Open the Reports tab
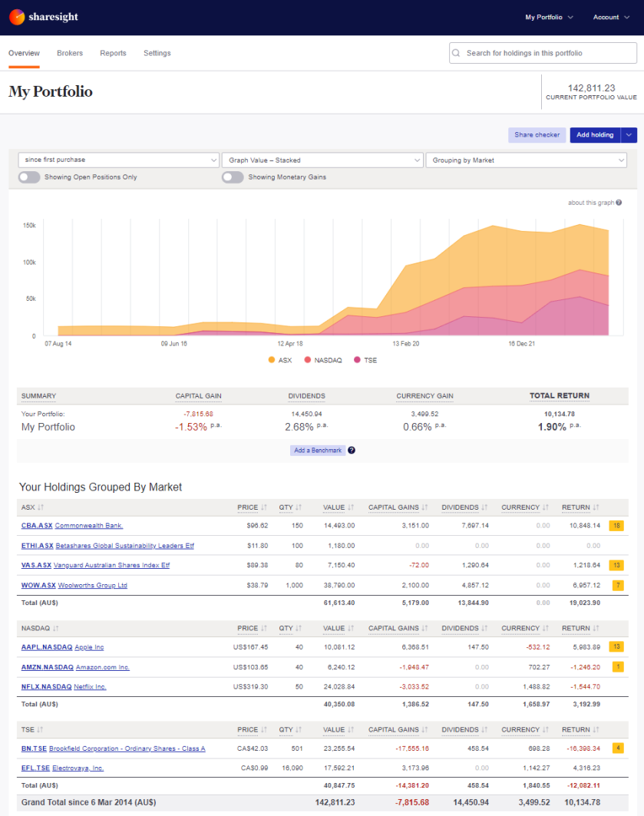The width and height of the screenshot is (644, 816). 113,53
